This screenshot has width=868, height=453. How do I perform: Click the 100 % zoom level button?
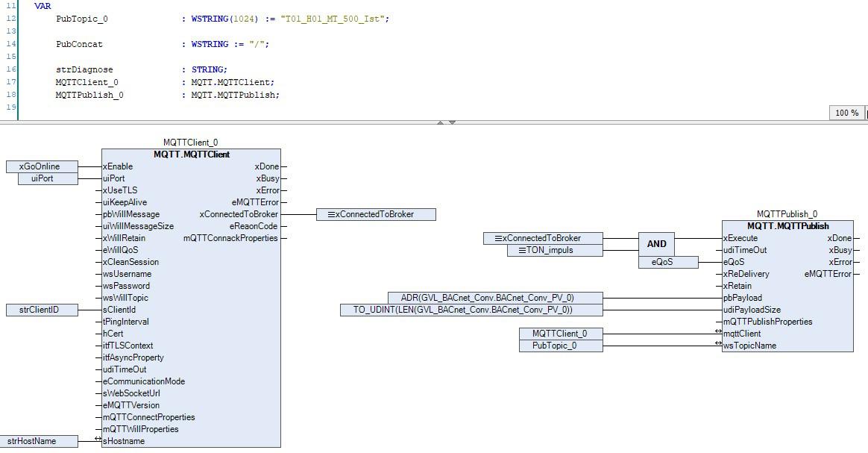click(847, 113)
